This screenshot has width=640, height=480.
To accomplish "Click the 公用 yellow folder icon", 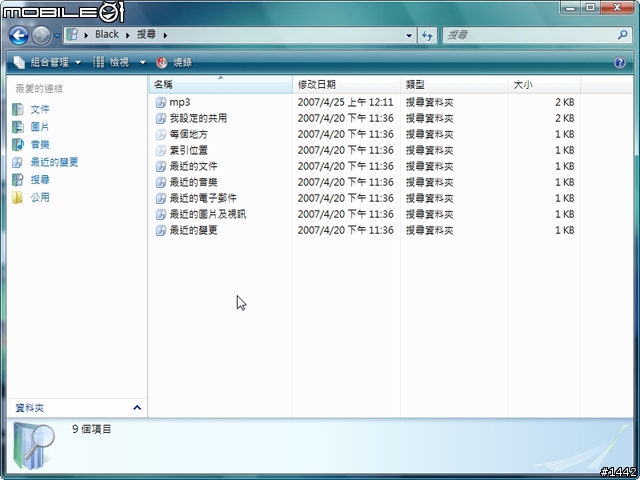I will [x=17, y=198].
